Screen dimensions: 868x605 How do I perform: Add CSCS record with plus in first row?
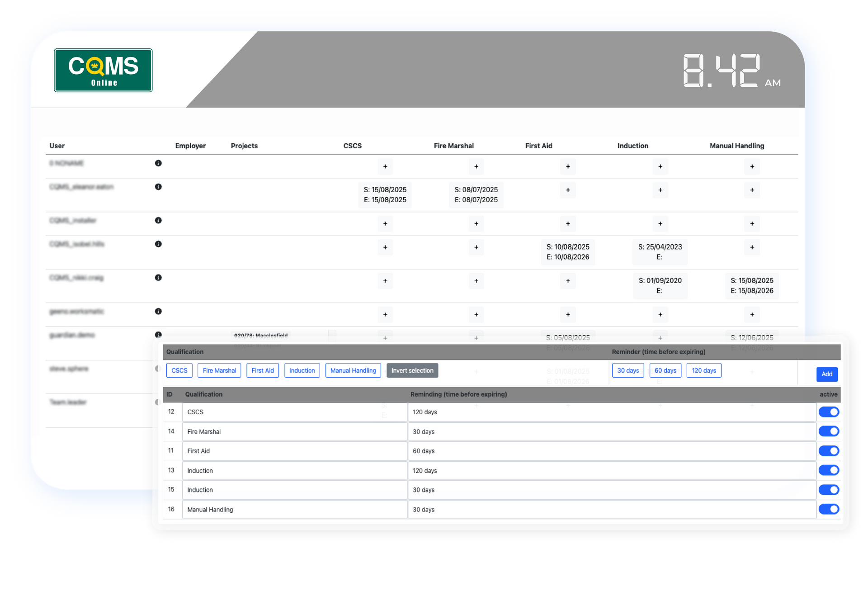tap(385, 166)
